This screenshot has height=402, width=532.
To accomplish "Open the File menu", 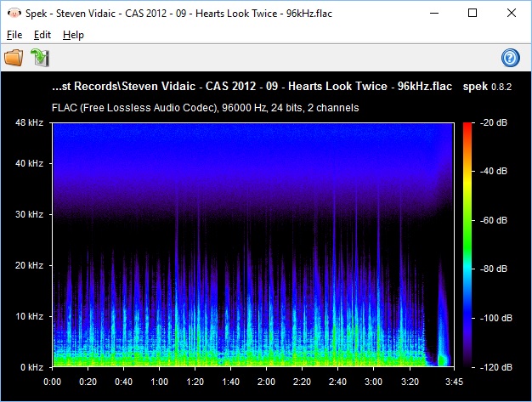I will [15, 35].
